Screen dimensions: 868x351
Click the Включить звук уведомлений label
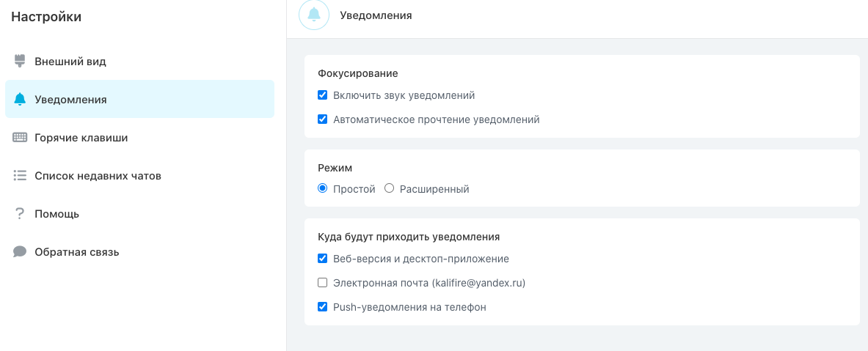click(404, 95)
